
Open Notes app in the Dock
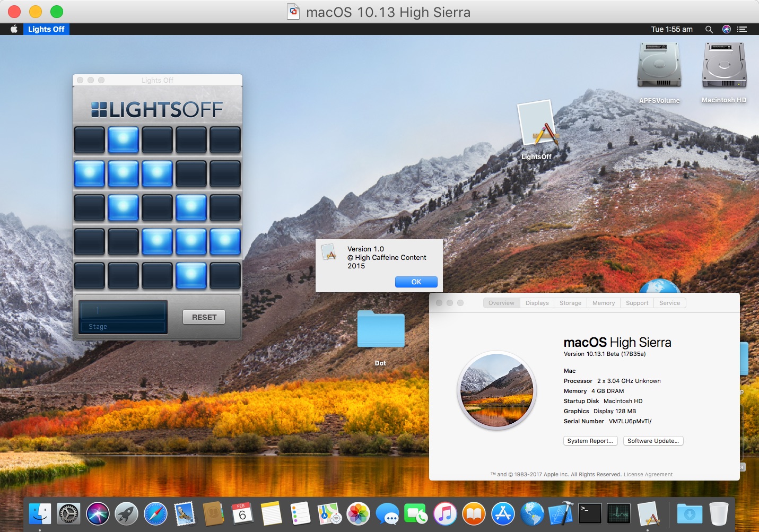[x=271, y=513]
